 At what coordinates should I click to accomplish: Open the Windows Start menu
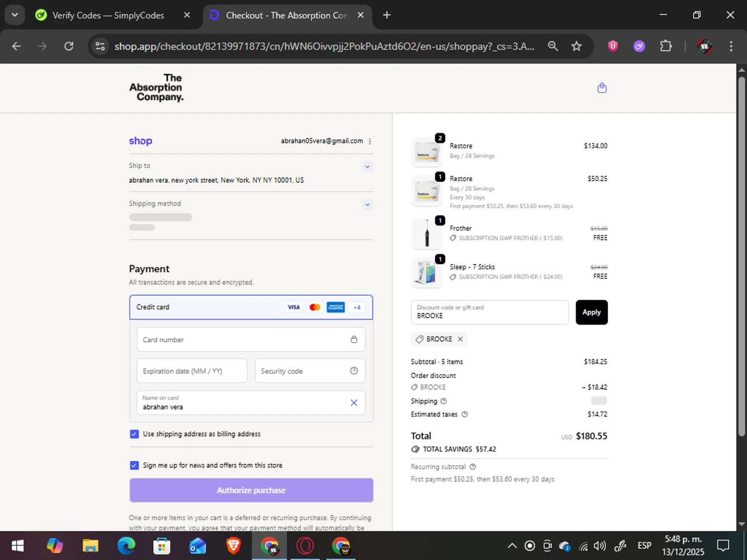(x=17, y=546)
